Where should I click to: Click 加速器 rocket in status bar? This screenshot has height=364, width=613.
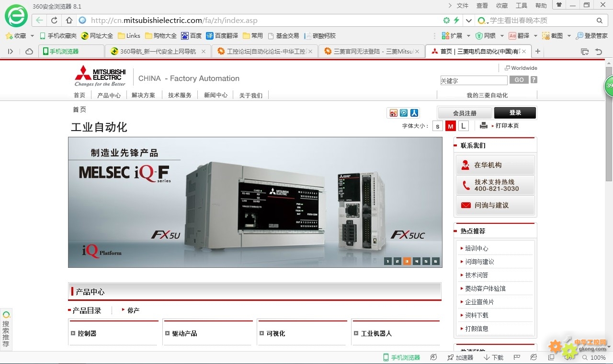(x=460, y=357)
